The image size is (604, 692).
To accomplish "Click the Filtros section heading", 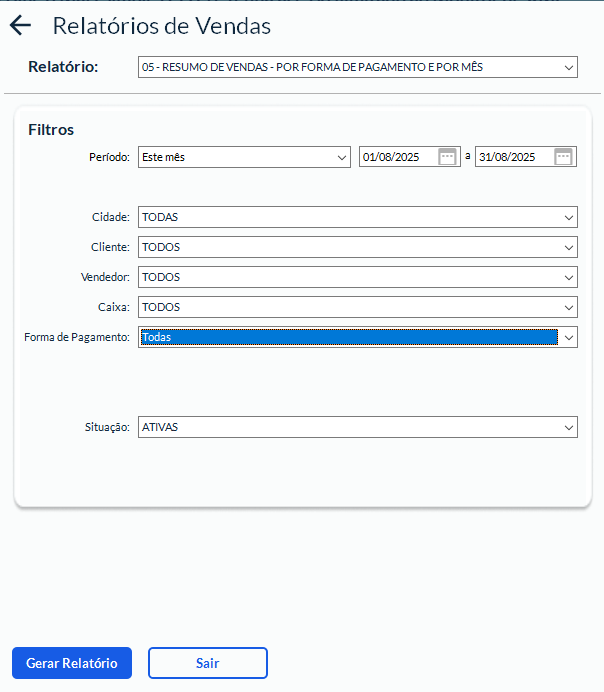I will 51,130.
